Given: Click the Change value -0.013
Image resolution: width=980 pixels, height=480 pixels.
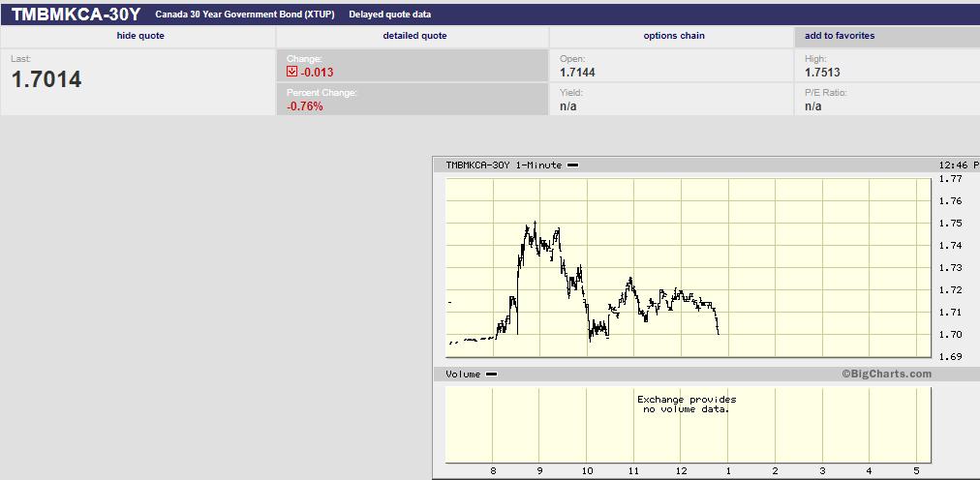Looking at the screenshot, I should (317, 73).
